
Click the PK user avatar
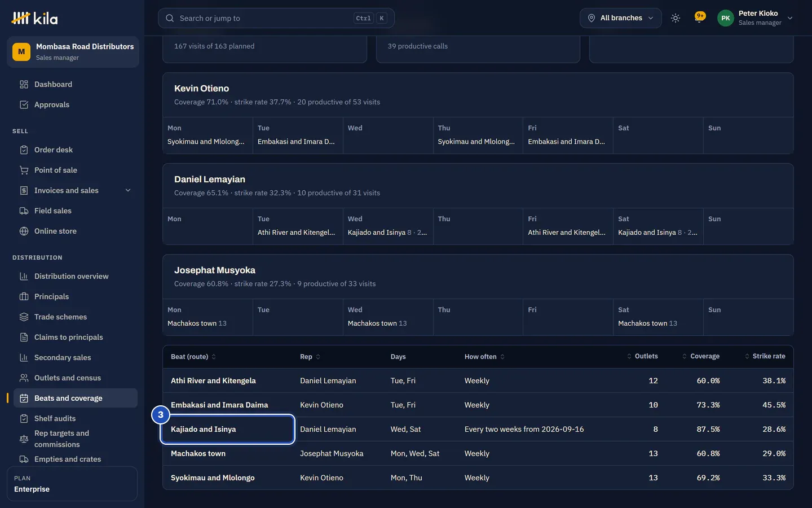(x=726, y=18)
